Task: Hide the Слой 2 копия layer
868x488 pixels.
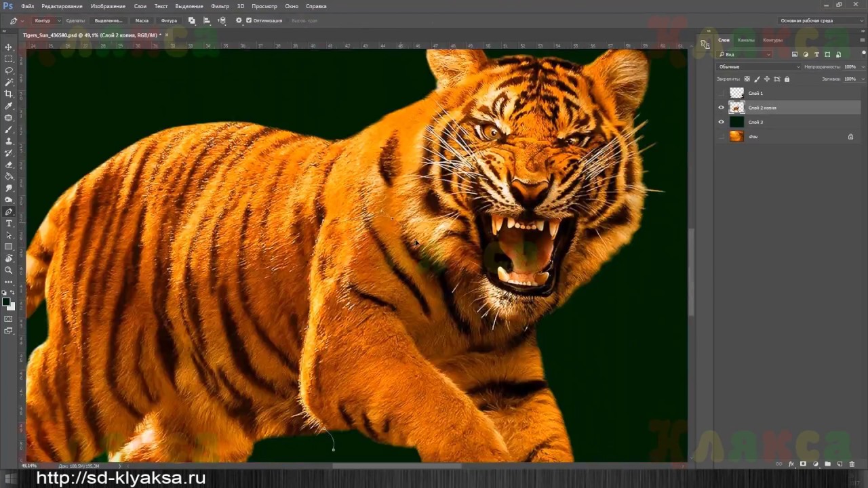Action: pos(721,108)
